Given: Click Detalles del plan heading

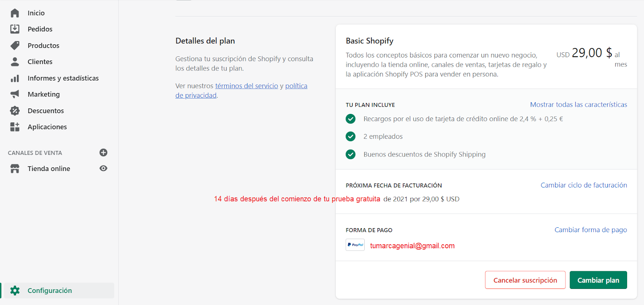Looking at the screenshot, I should click(205, 41).
